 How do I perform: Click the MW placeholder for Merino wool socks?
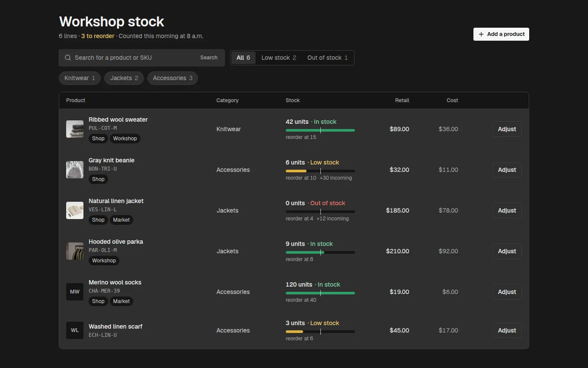point(75,292)
